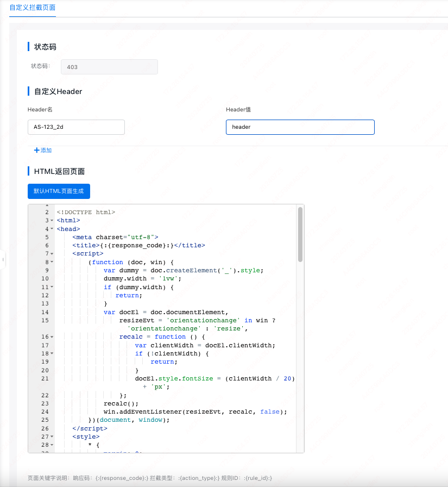This screenshot has height=487, width=448.
Task: Fold the recalc function on line 16
Action: (x=52, y=336)
